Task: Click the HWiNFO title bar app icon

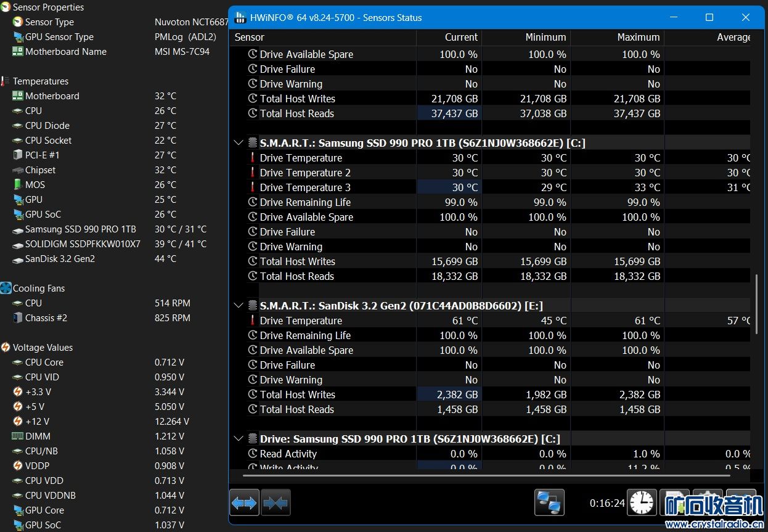Action: (240, 18)
